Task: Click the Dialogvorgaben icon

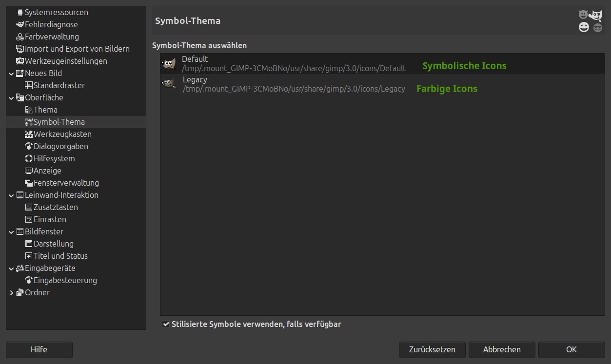Action: coord(29,146)
